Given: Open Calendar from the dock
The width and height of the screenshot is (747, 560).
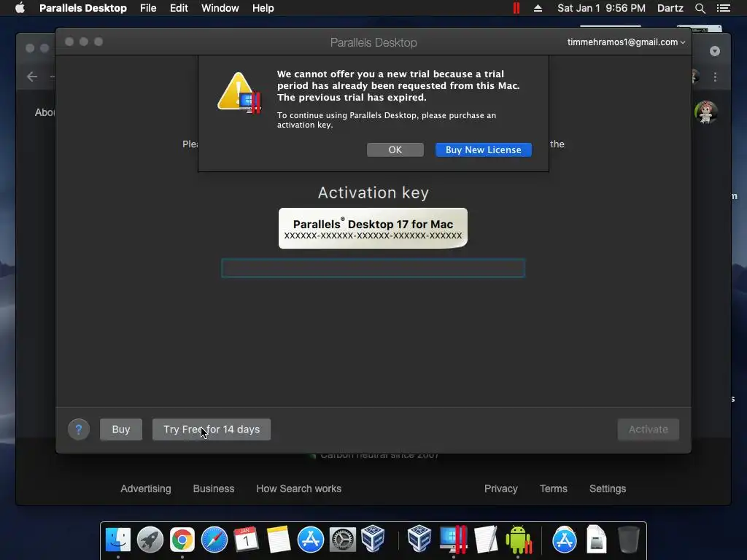Looking at the screenshot, I should [x=247, y=540].
